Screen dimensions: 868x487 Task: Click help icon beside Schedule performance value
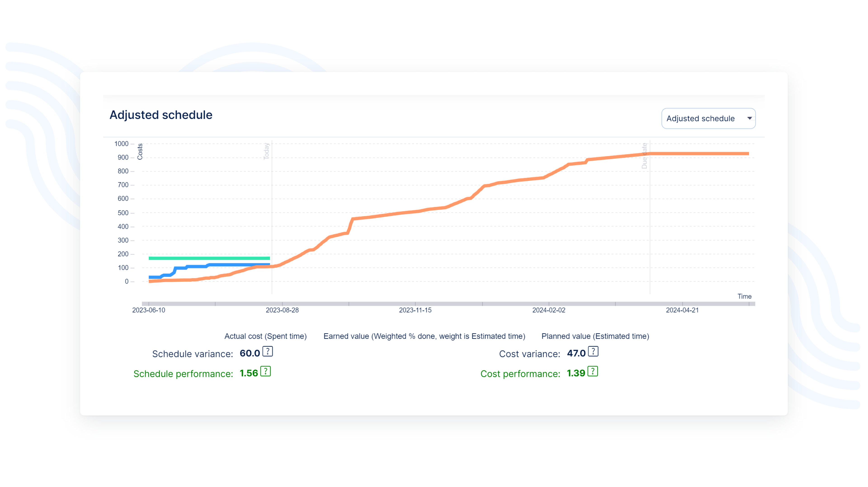(266, 371)
